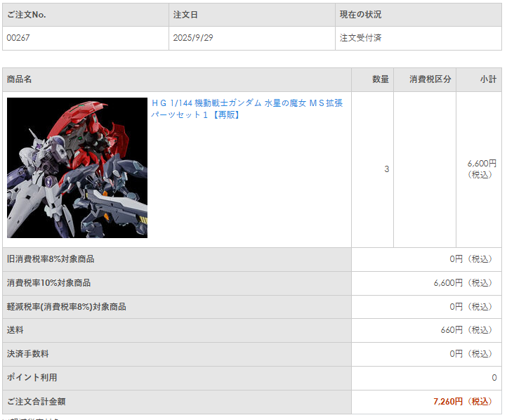Click the 注文受付済 status text

[x=360, y=38]
